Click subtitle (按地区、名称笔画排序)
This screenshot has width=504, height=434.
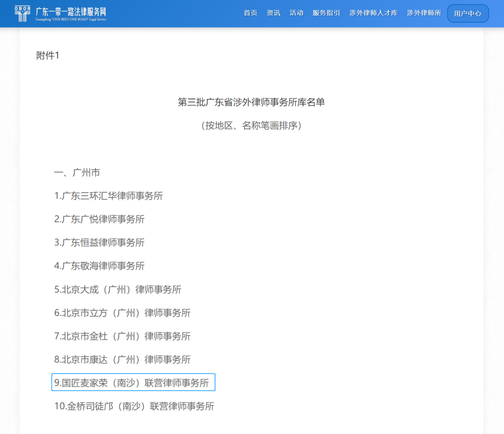coord(252,126)
